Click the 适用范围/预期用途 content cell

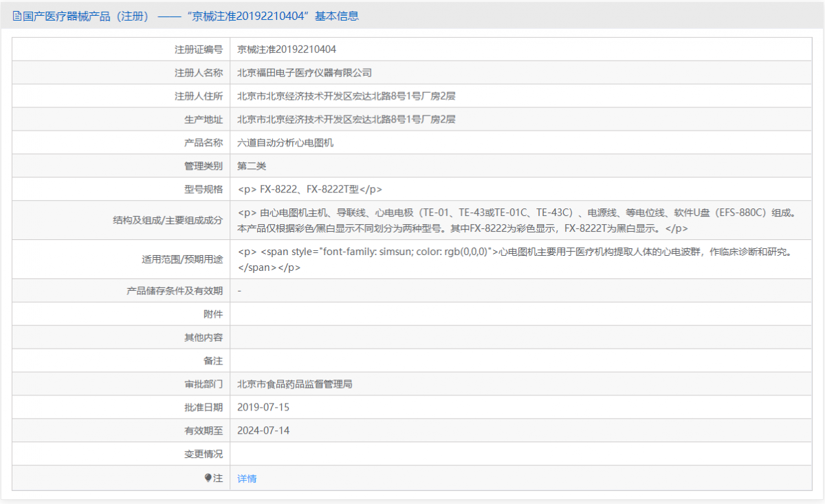481,260
